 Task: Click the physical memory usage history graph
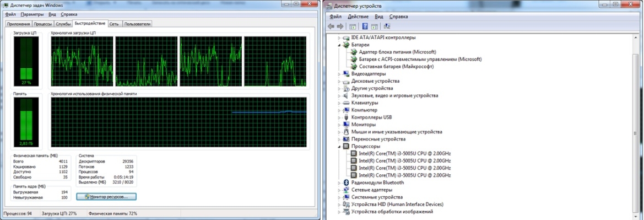[x=178, y=122]
